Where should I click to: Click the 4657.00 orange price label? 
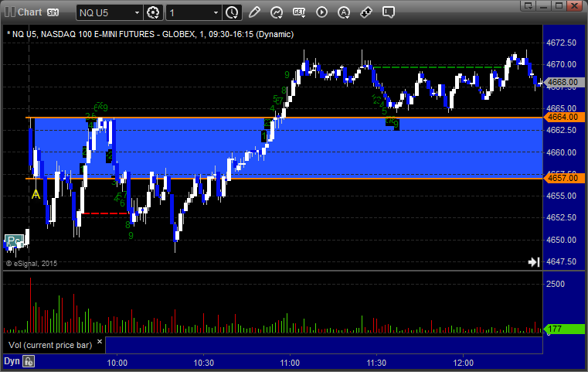pyautogui.click(x=564, y=178)
